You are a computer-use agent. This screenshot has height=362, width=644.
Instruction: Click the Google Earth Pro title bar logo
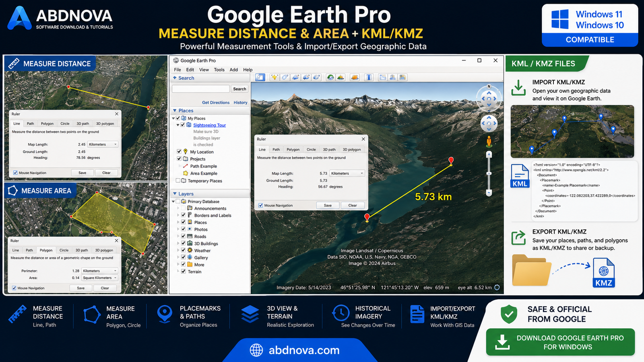(x=176, y=60)
